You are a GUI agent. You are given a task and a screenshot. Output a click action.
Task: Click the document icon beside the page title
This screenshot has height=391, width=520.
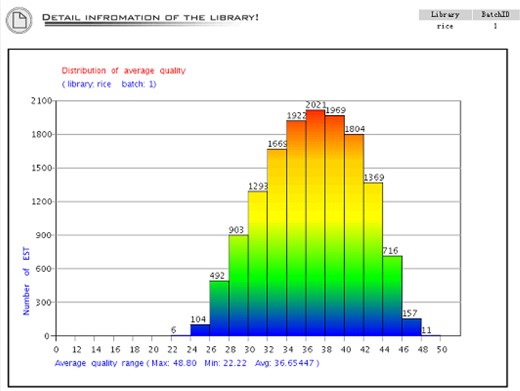(x=19, y=20)
